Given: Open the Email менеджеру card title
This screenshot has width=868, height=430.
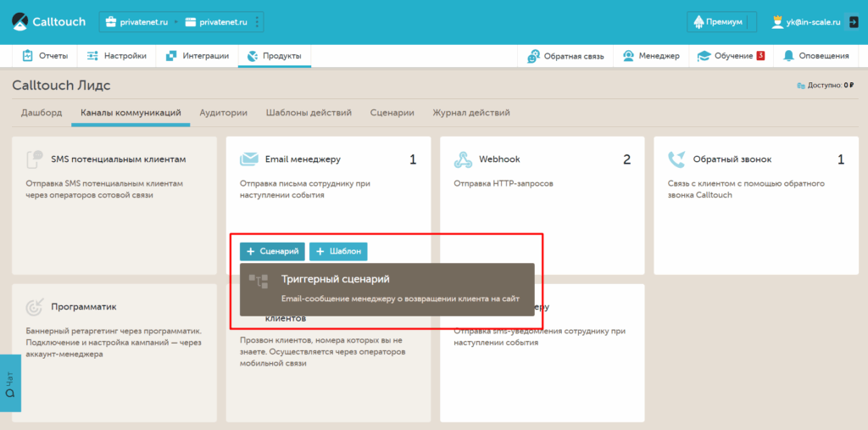Looking at the screenshot, I should tap(303, 159).
